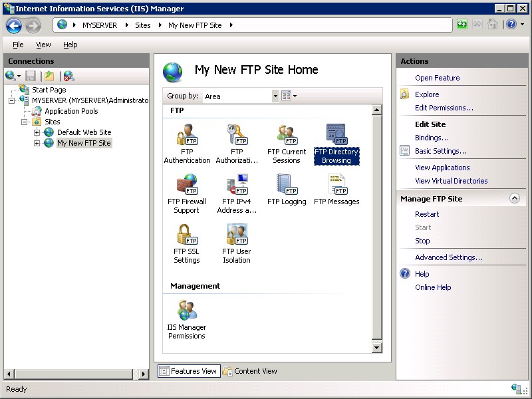532x399 pixels.
Task: Click the Save floppy icon in Connections
Action: (31, 76)
